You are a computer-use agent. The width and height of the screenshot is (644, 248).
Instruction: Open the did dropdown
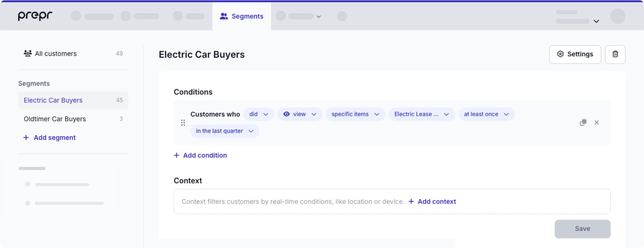coord(258,114)
